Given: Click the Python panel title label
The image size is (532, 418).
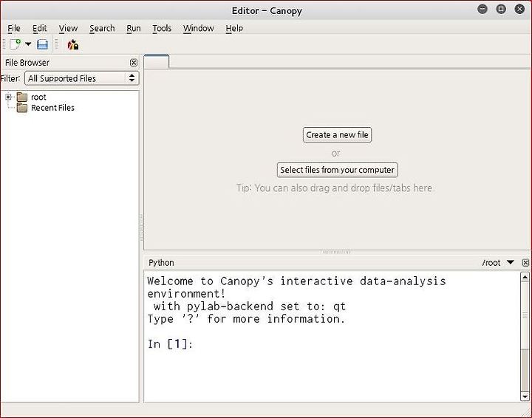Looking at the screenshot, I should [161, 263].
